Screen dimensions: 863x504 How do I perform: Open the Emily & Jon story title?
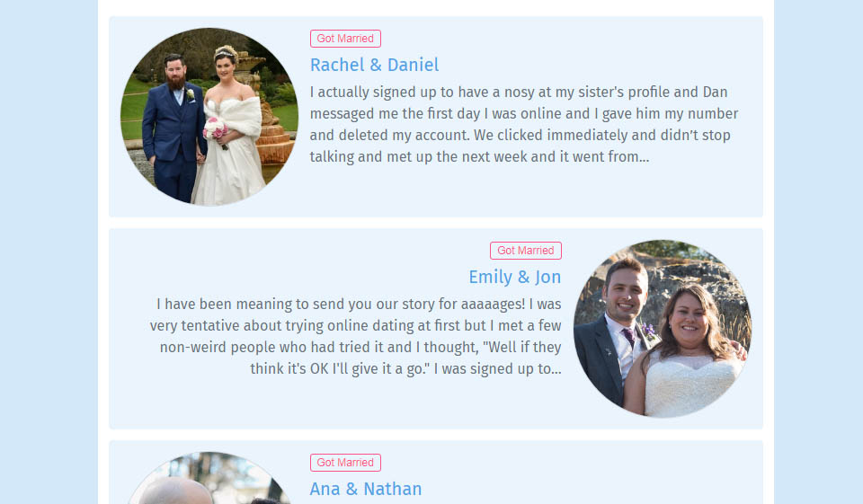click(x=514, y=277)
